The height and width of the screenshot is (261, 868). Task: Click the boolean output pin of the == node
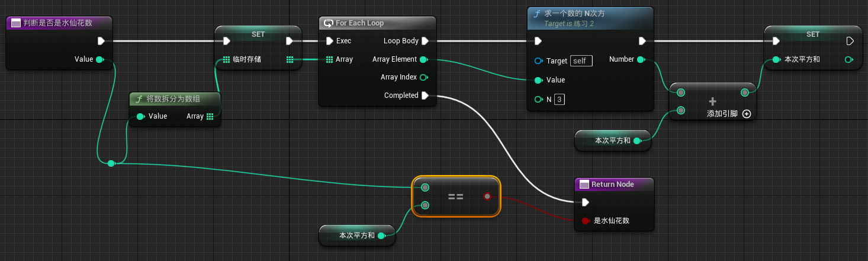click(487, 196)
